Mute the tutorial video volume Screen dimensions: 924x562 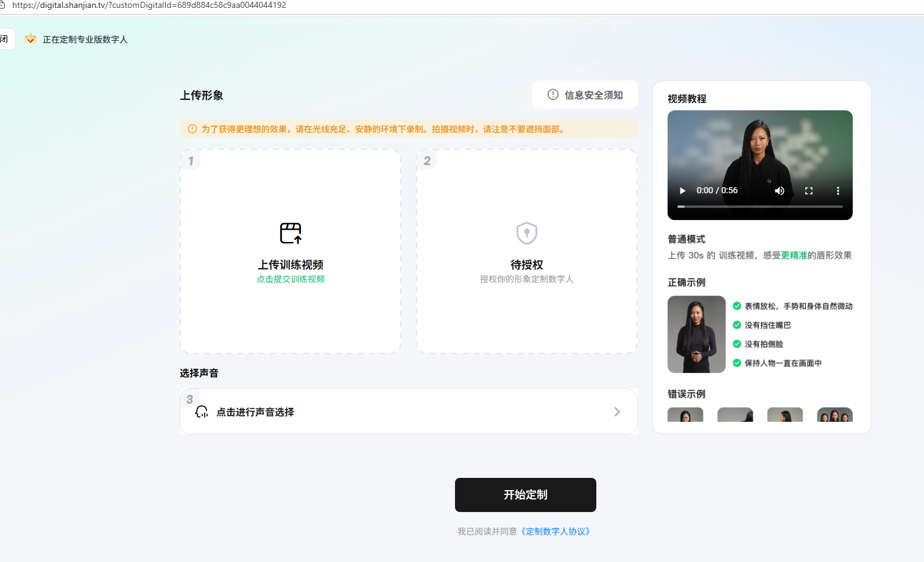779,191
